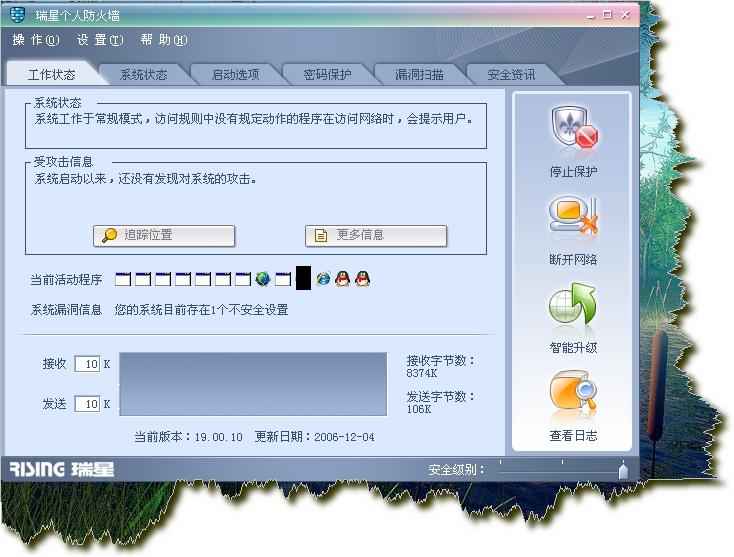
Task: Click the 安全级别 slider handle
Action: 623,469
